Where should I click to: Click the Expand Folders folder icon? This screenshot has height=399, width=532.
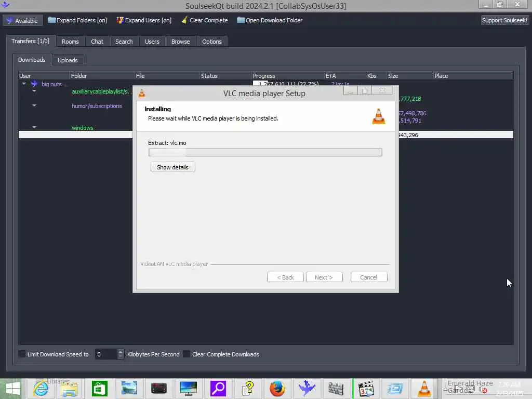tap(51, 20)
